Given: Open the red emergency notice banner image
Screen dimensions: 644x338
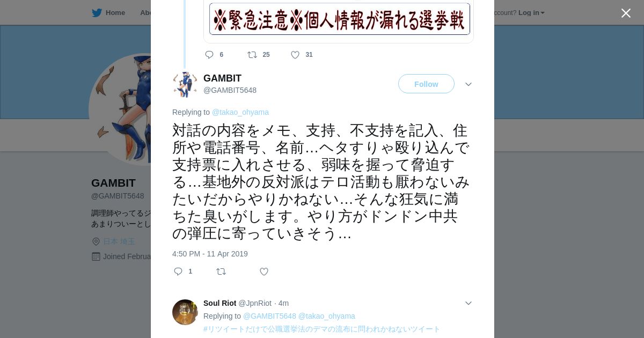Looking at the screenshot, I should [340, 19].
